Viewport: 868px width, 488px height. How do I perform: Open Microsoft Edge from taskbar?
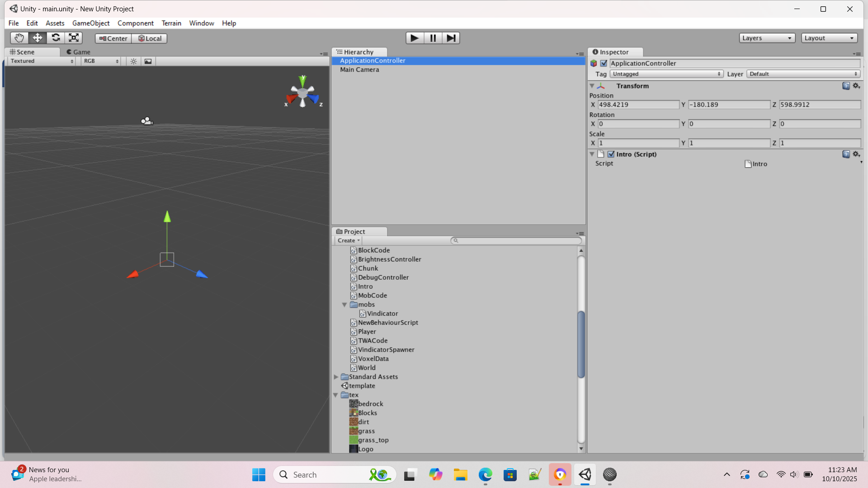point(485,474)
